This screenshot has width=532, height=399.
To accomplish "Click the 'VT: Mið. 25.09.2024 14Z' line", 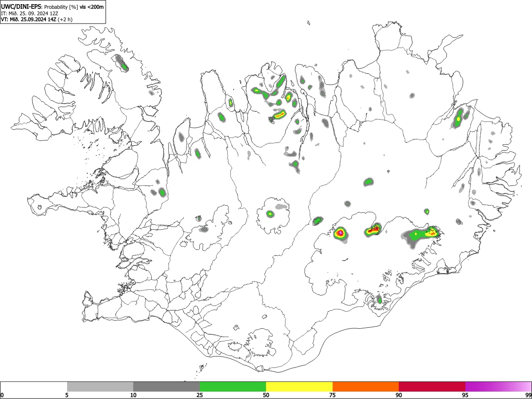I will pyautogui.click(x=29, y=19).
